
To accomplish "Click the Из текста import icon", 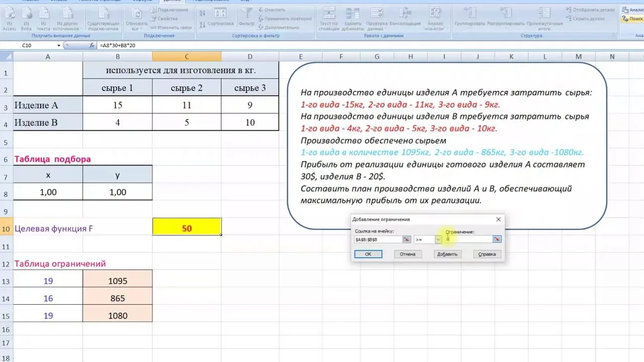I will 43,19.
